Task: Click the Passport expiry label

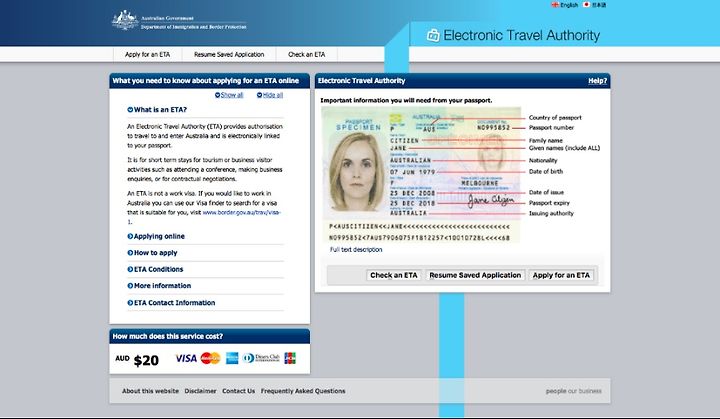Action: (549, 203)
